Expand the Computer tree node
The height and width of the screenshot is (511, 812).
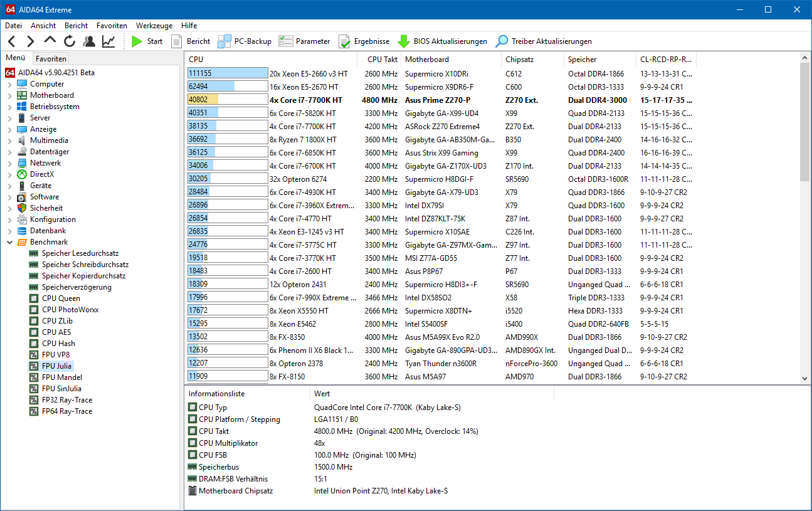pyautogui.click(x=9, y=84)
